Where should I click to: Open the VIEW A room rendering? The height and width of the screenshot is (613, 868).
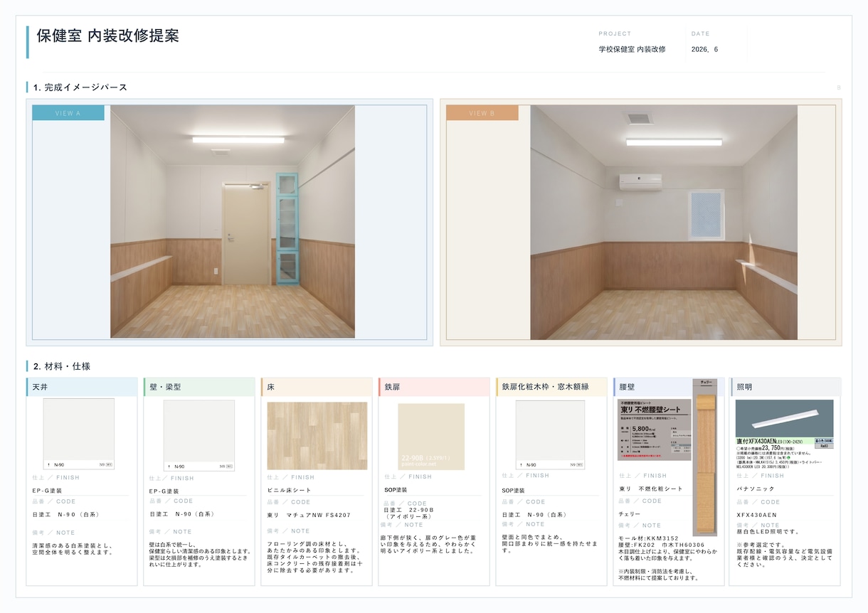click(233, 222)
